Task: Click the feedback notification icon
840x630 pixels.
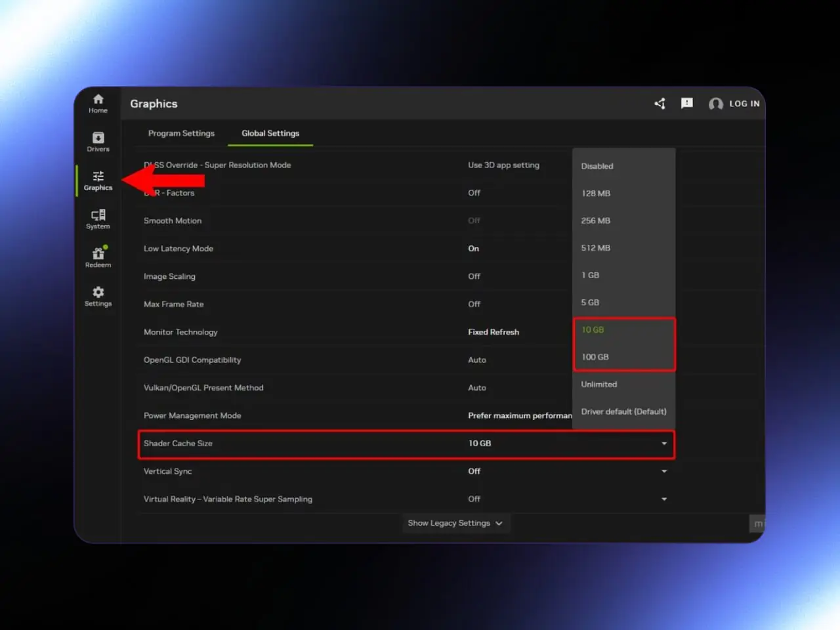Action: point(686,104)
